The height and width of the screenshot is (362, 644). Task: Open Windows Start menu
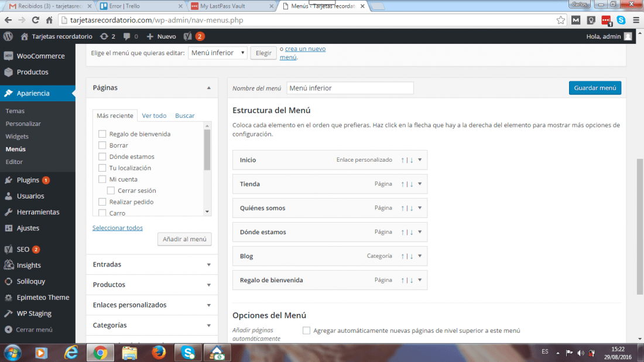click(x=12, y=353)
